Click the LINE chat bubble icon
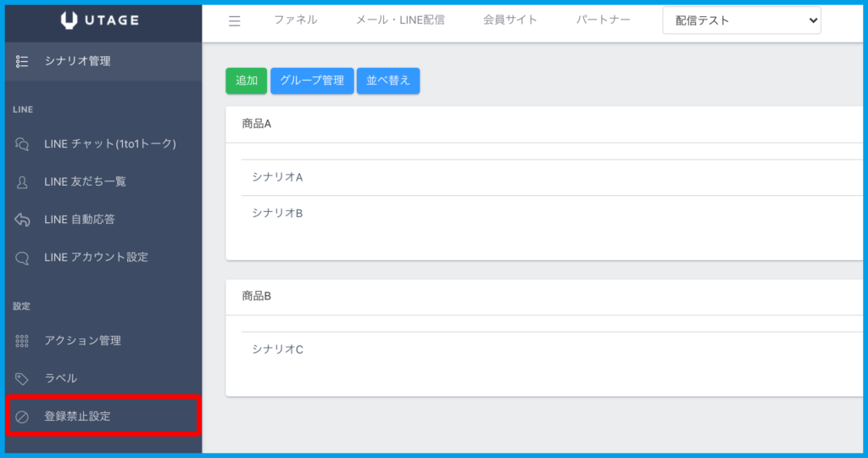868x458 pixels. [23, 144]
